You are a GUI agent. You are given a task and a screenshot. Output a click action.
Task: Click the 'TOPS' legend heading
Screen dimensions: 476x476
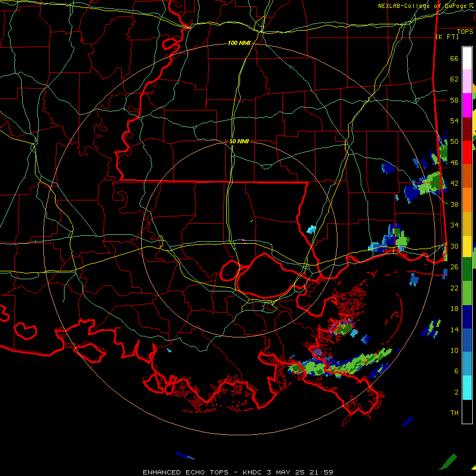click(x=465, y=32)
